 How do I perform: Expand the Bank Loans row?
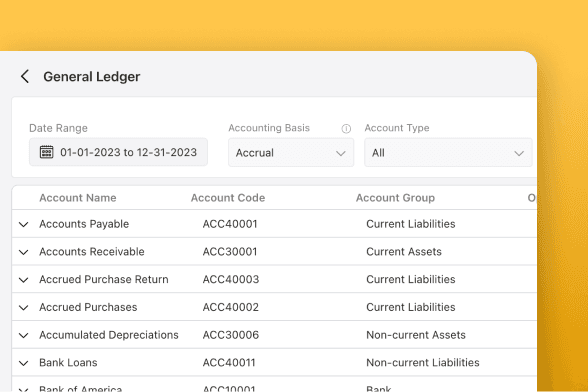[24, 363]
